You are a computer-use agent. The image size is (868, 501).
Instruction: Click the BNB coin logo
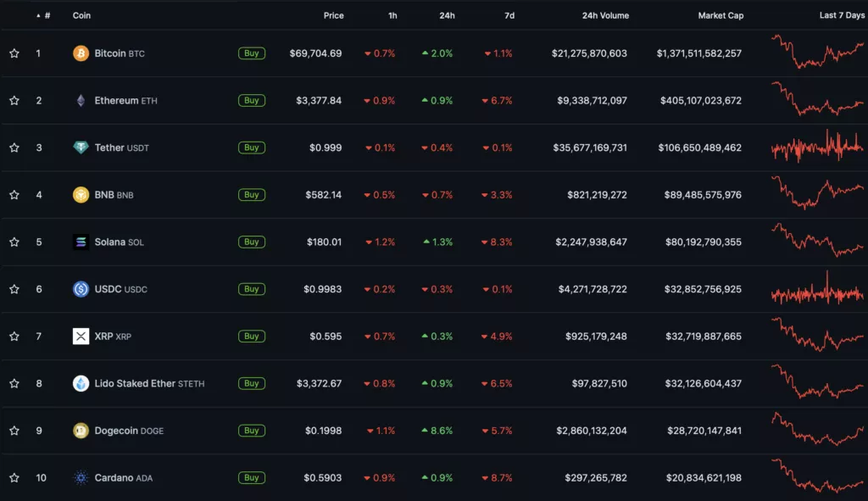tap(81, 195)
